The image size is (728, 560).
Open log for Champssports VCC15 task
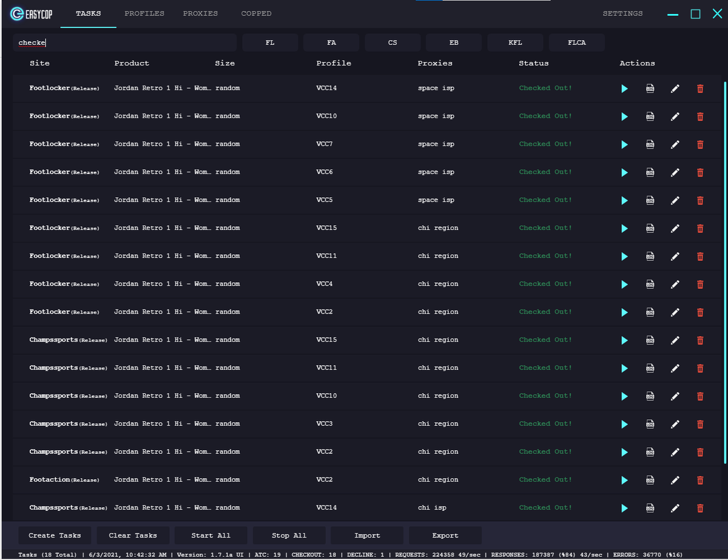(x=650, y=340)
